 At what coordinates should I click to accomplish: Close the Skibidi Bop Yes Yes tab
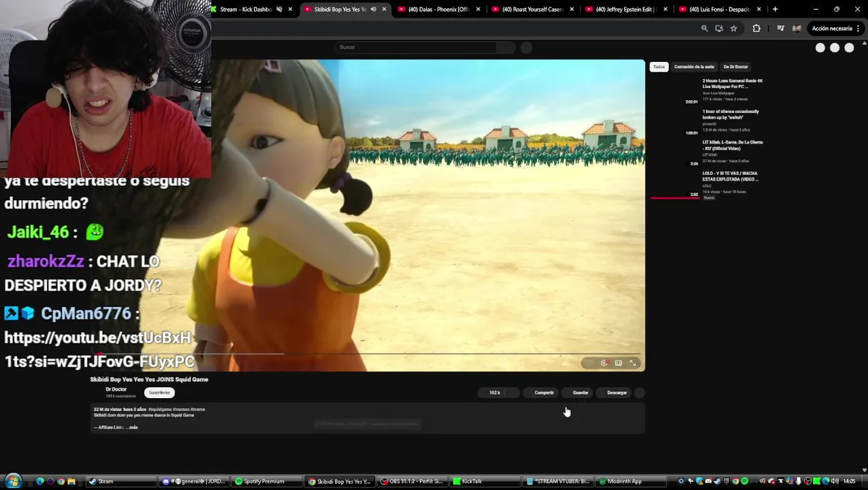click(384, 10)
